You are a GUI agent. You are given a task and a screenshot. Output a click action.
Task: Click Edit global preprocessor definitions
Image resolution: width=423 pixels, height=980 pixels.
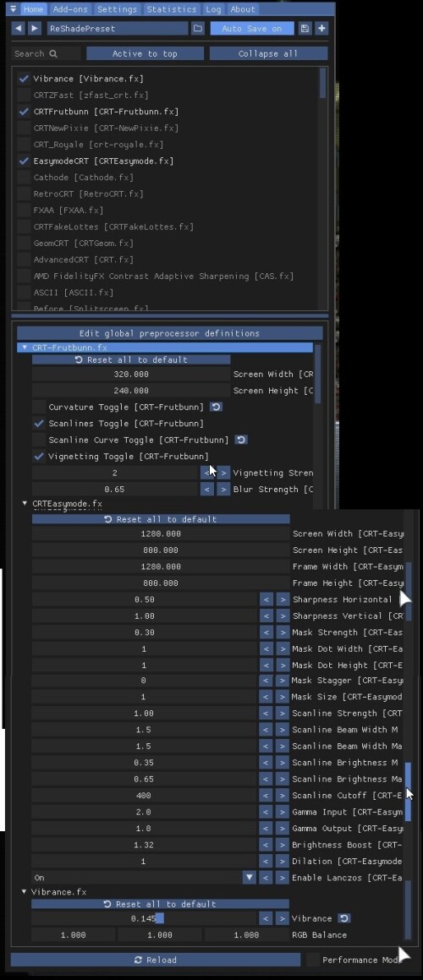coord(169,333)
